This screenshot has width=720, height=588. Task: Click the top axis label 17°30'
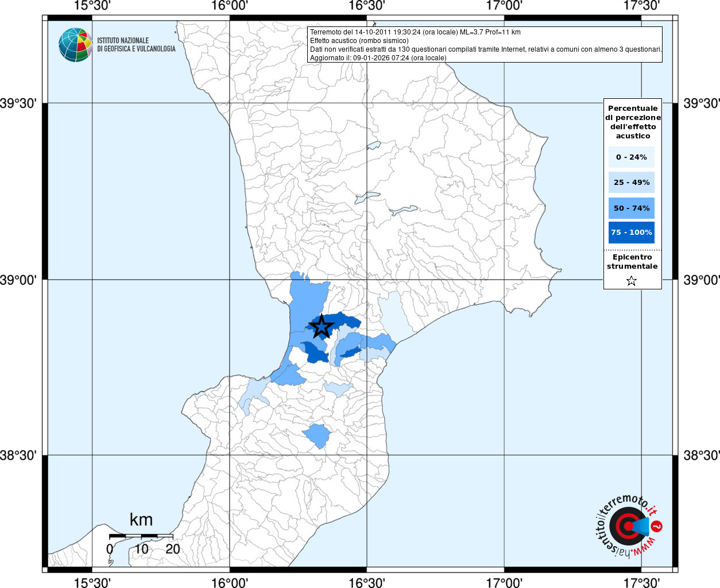click(641, 6)
